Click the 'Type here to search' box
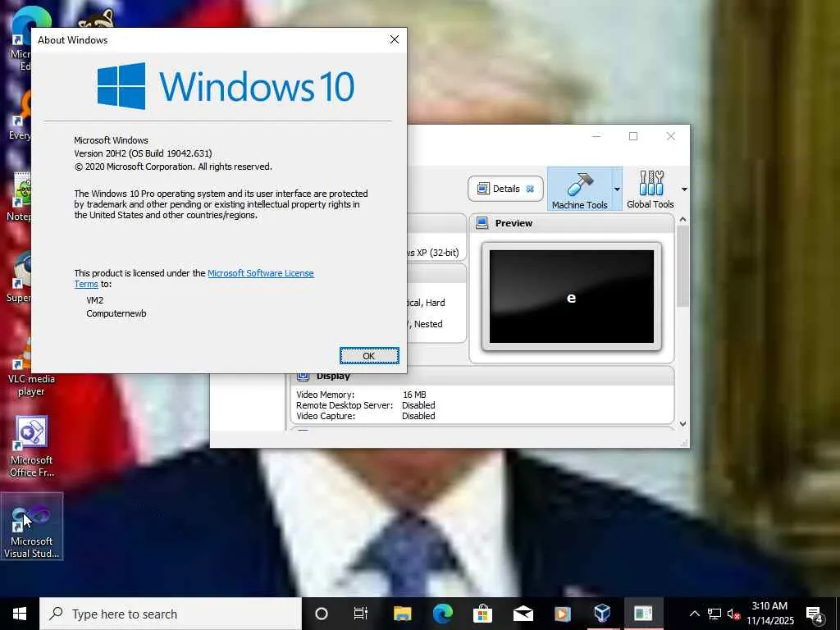The width and height of the screenshot is (840, 630). pos(171,614)
